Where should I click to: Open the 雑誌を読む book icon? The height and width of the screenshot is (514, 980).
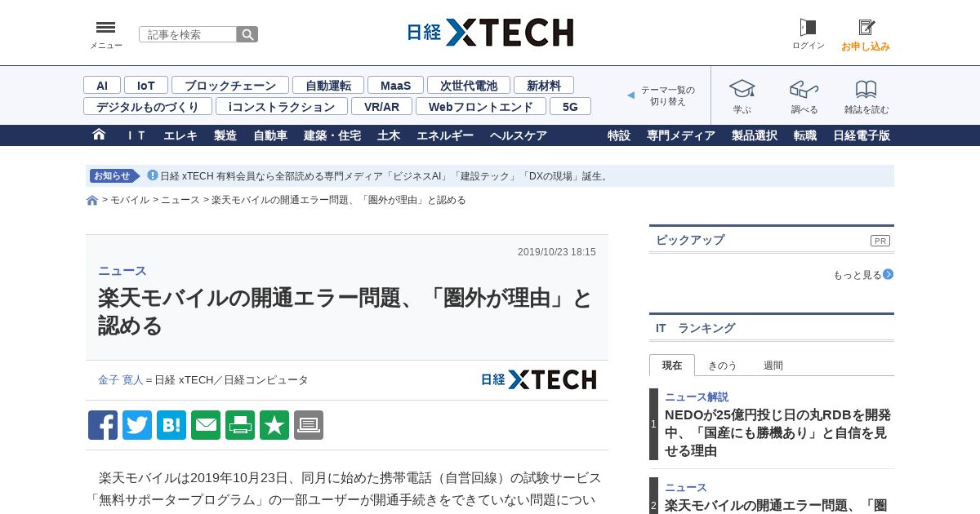coord(866,88)
